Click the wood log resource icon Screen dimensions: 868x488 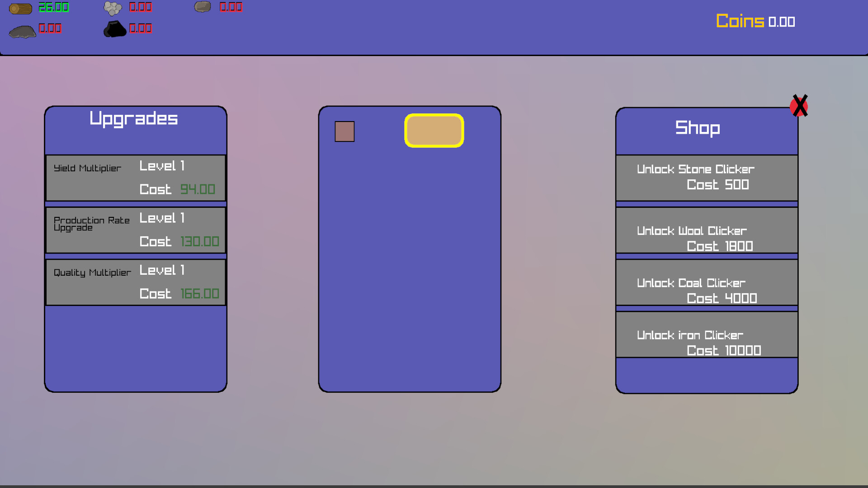coord(20,8)
